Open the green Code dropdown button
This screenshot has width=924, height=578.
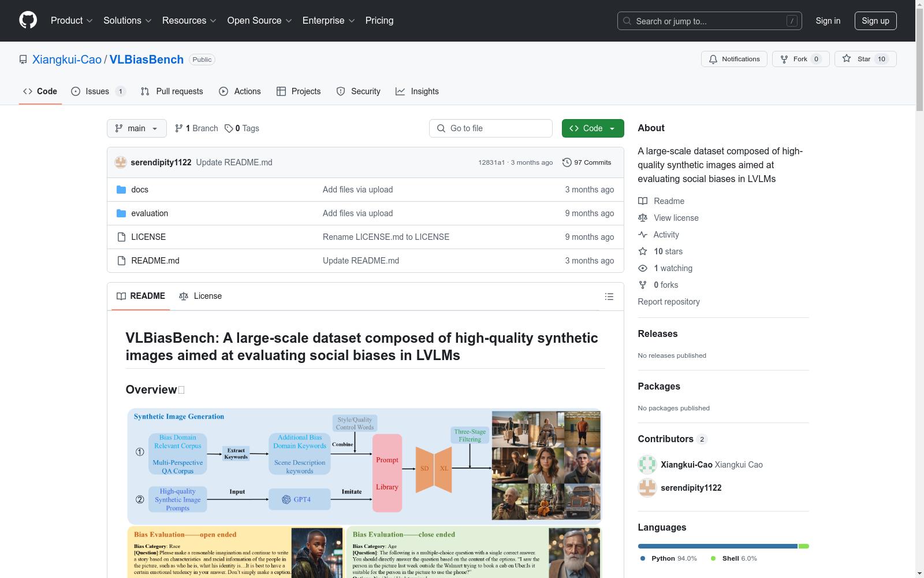pos(593,128)
